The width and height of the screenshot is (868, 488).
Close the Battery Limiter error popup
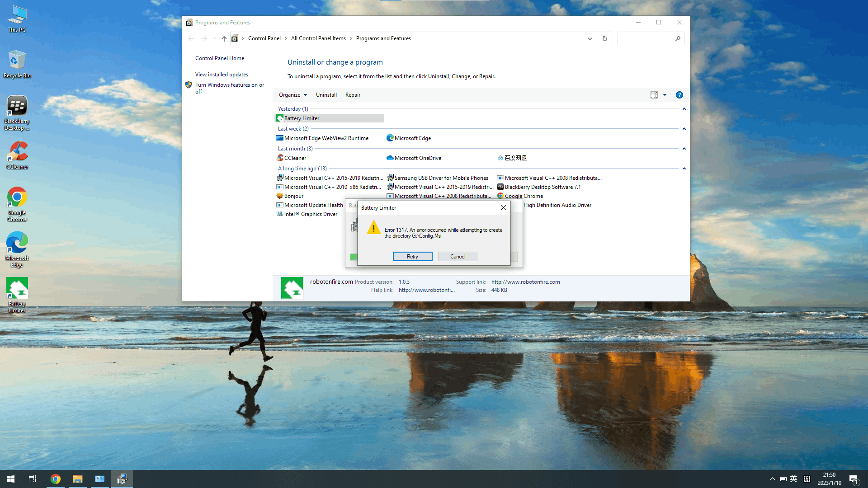(503, 208)
